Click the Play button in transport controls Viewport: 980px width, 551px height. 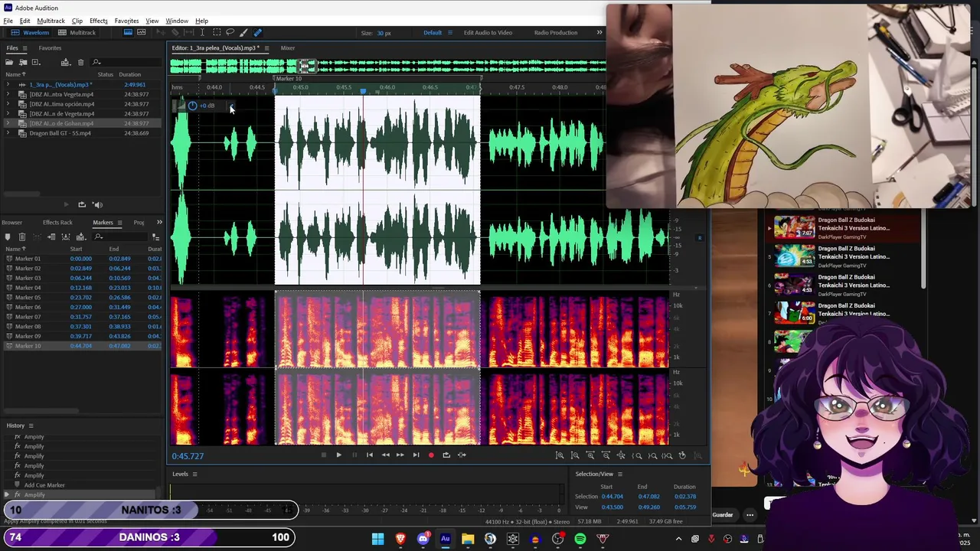click(338, 455)
